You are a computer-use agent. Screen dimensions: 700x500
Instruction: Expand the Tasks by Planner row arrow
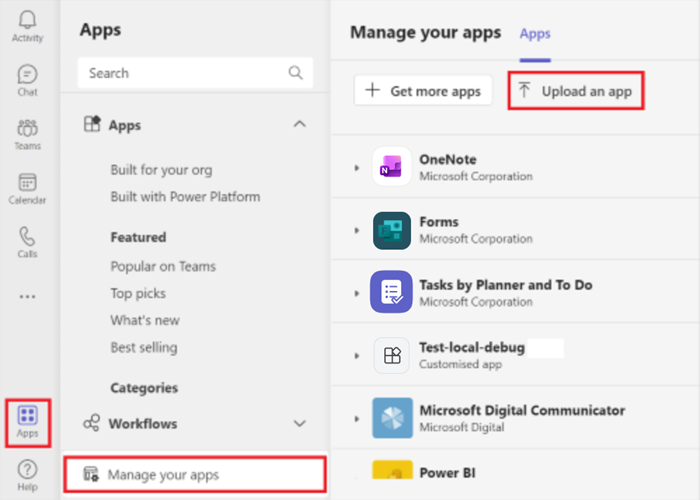click(x=357, y=293)
